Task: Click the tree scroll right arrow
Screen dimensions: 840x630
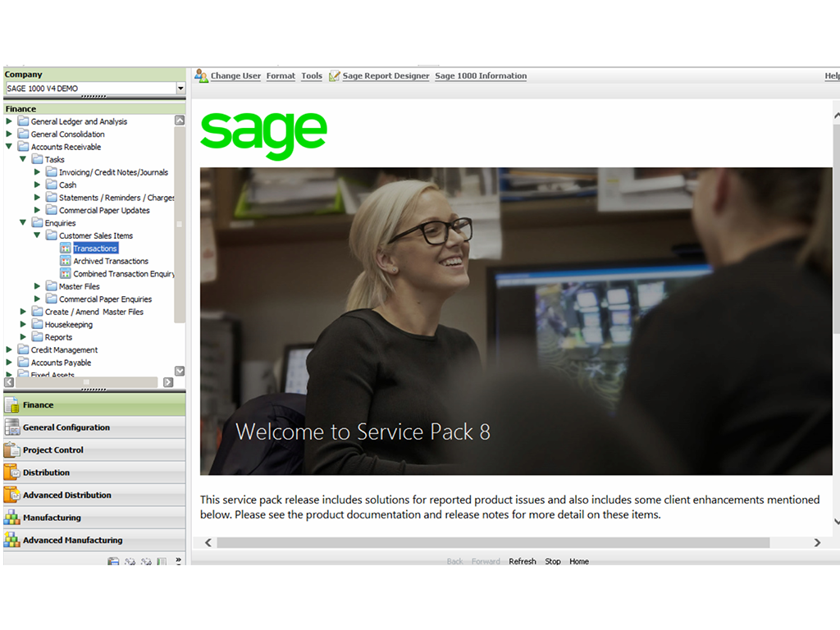Action: pos(168,382)
